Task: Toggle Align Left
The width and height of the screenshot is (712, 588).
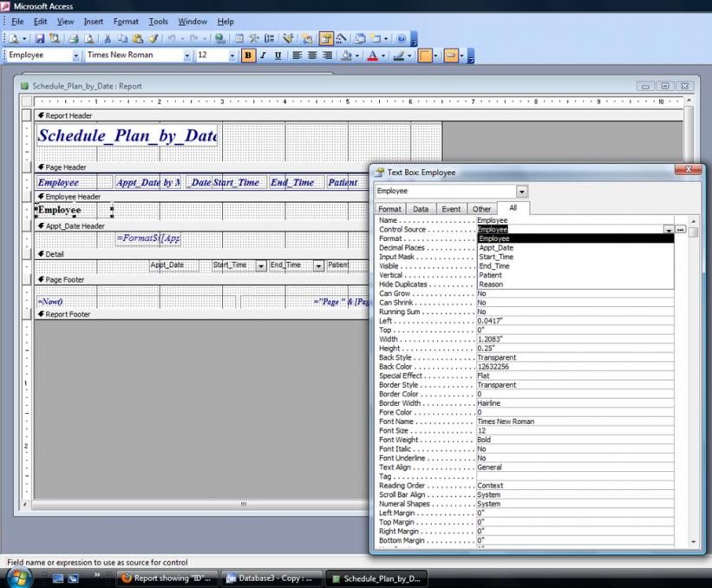Action: coord(297,56)
